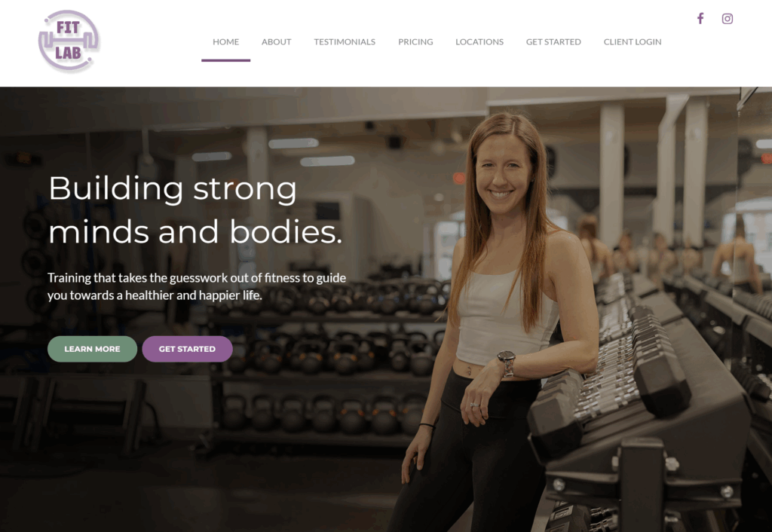Open the Facebook page icon
Screen dimensions: 772x532
(700, 19)
